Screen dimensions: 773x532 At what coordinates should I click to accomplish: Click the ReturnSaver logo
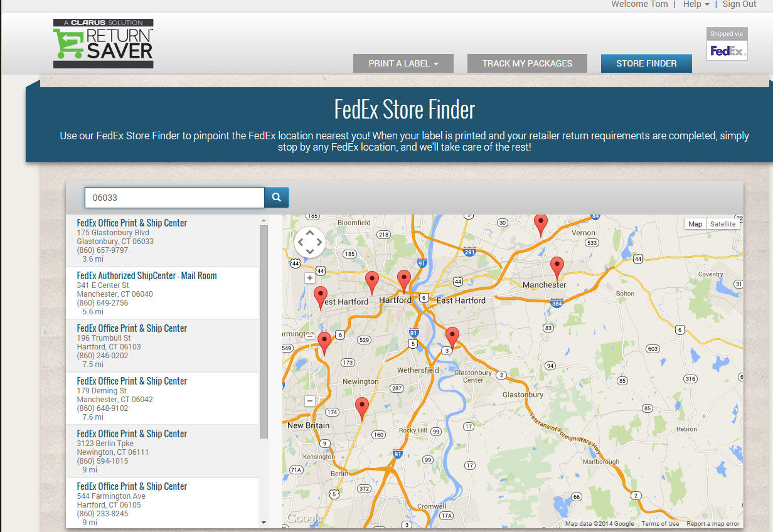[104, 43]
